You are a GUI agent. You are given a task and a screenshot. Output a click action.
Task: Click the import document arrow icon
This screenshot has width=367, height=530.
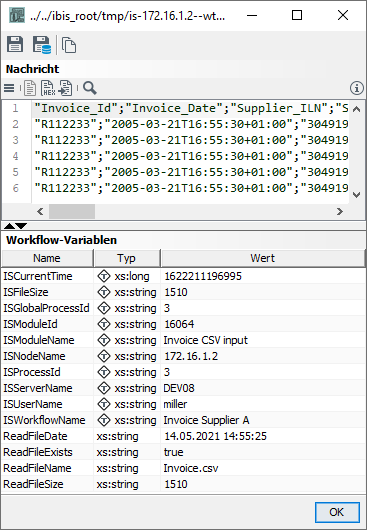tap(65, 89)
